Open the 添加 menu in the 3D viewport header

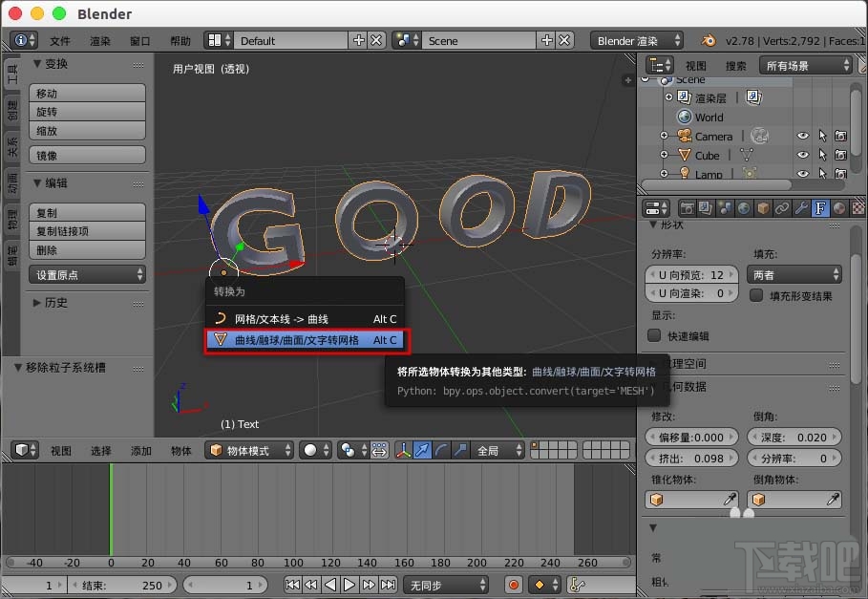pos(141,451)
